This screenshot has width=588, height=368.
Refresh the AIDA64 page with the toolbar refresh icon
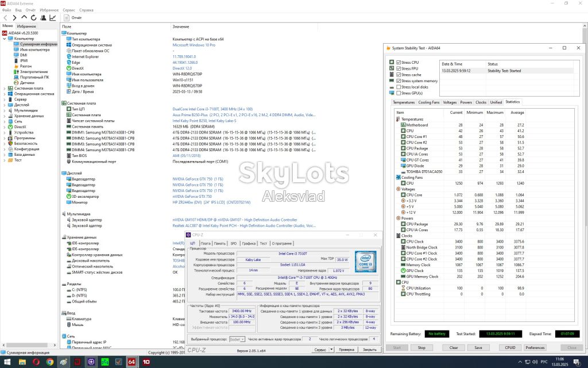34,18
